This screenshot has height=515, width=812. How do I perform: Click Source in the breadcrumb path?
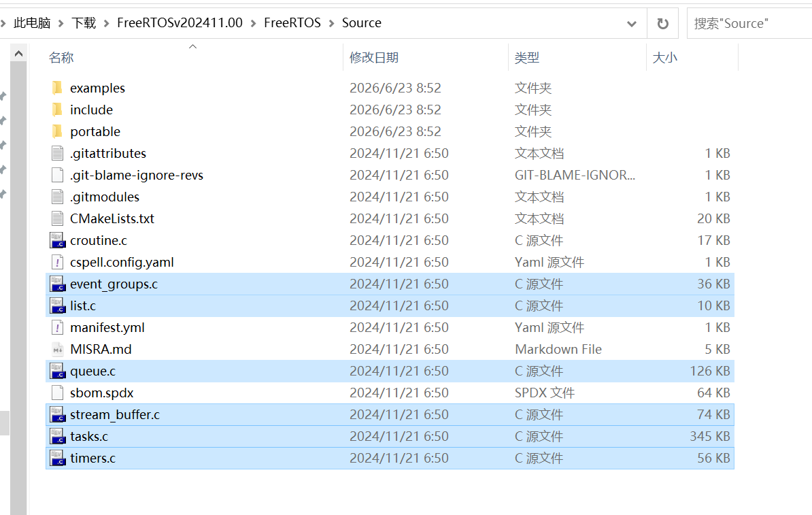point(362,23)
